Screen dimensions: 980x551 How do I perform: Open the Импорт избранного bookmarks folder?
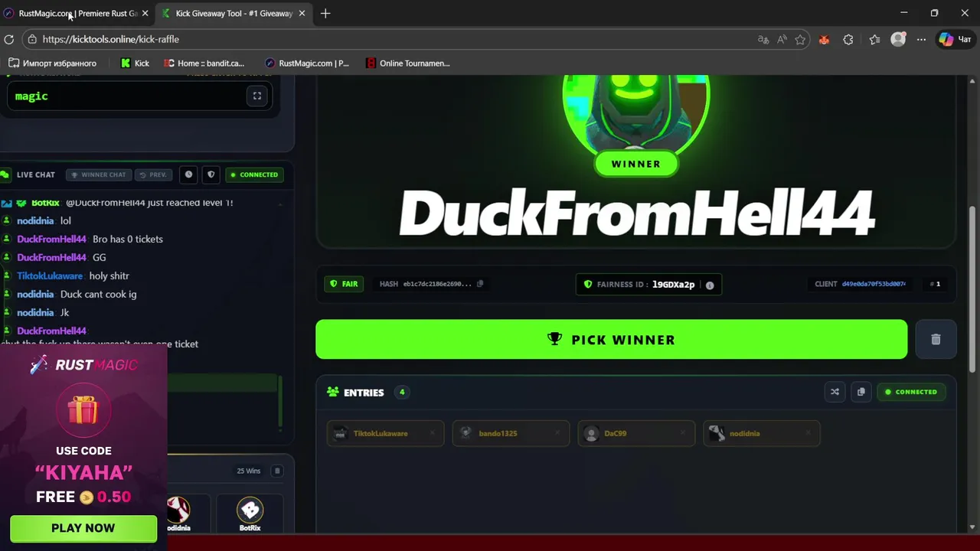click(52, 64)
